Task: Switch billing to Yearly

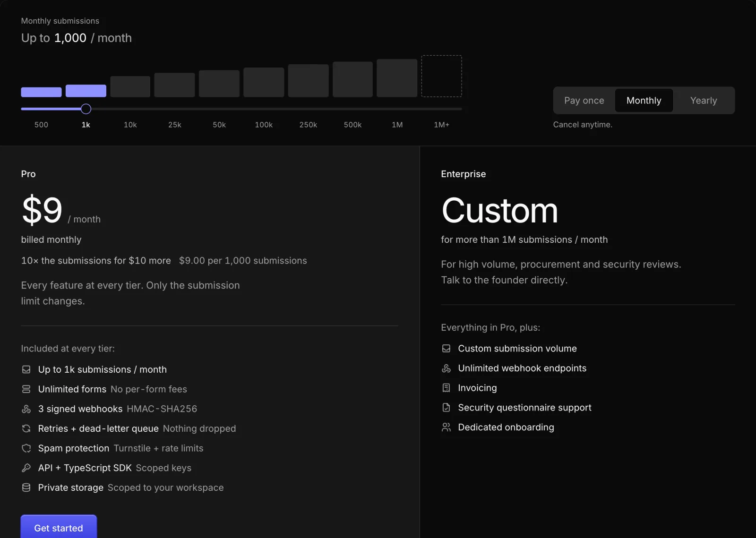Action: coord(704,101)
